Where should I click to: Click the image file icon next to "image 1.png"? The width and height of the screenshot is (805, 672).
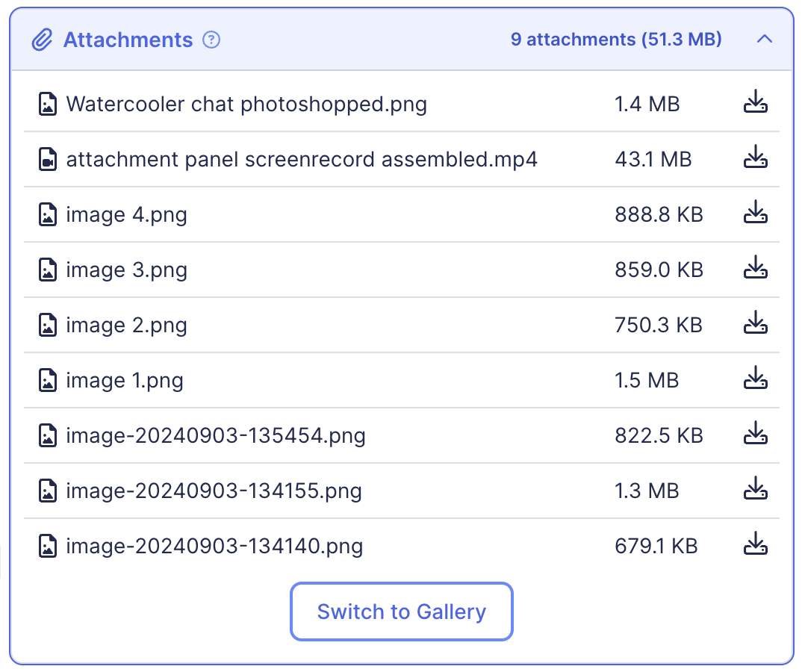click(48, 380)
